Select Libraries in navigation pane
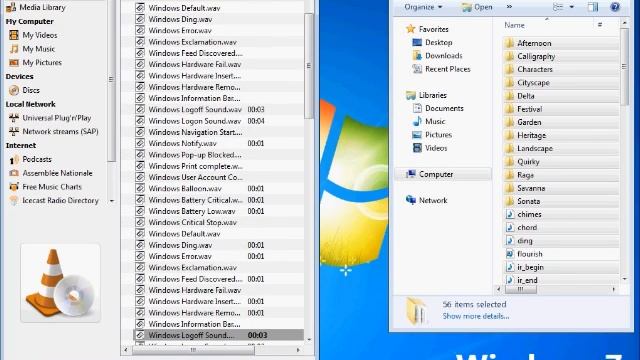Screen dimensions: 640x360 click(427, 95)
